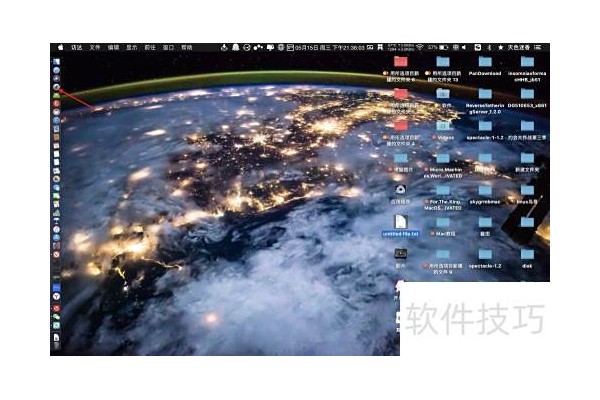Click the star icon in menu bar

500,47
